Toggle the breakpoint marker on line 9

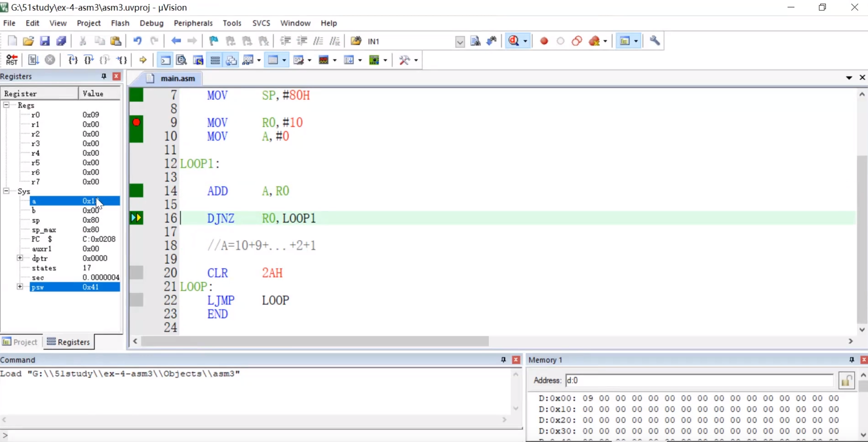coord(136,123)
